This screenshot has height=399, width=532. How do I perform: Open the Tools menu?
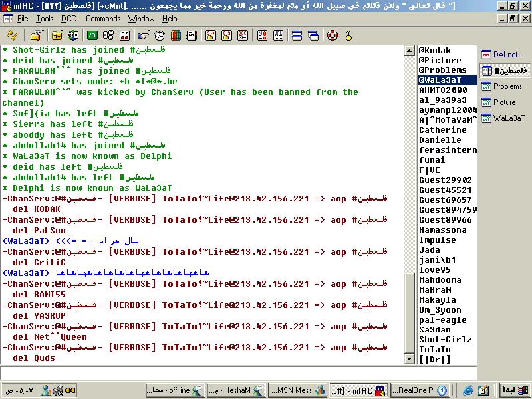point(45,19)
